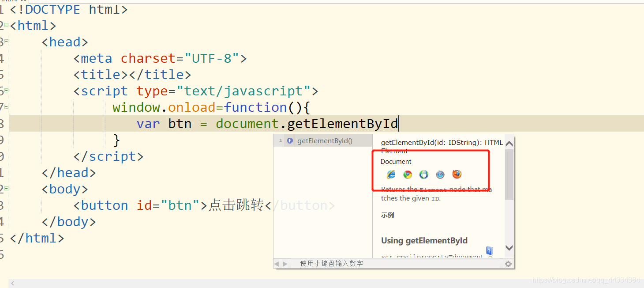The width and height of the screenshot is (644, 288).
Task: Select the getElementById() completion entry
Action: tap(325, 140)
